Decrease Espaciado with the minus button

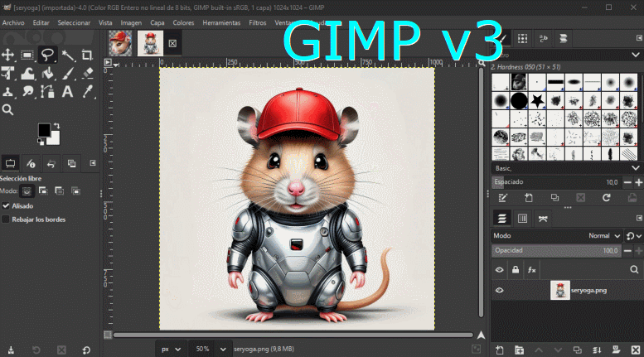point(627,182)
